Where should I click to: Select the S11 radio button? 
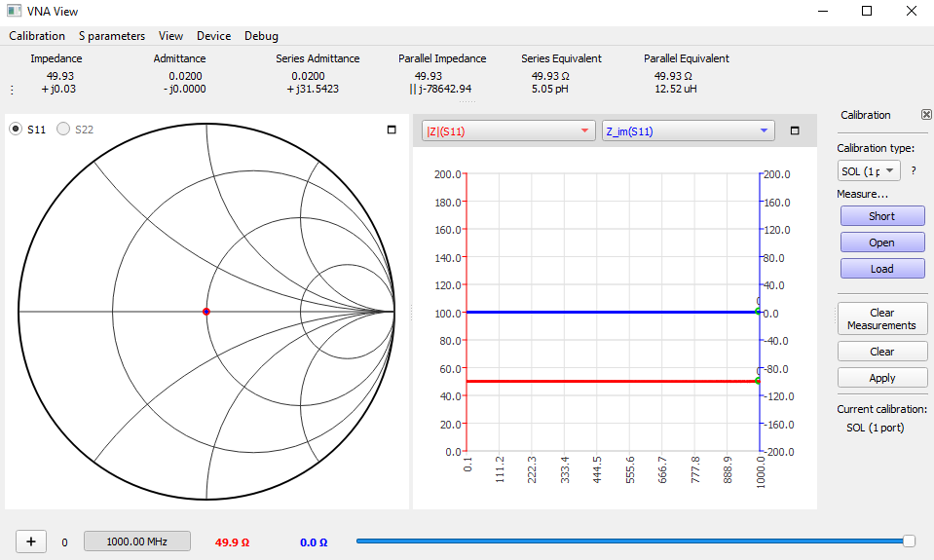point(17,129)
